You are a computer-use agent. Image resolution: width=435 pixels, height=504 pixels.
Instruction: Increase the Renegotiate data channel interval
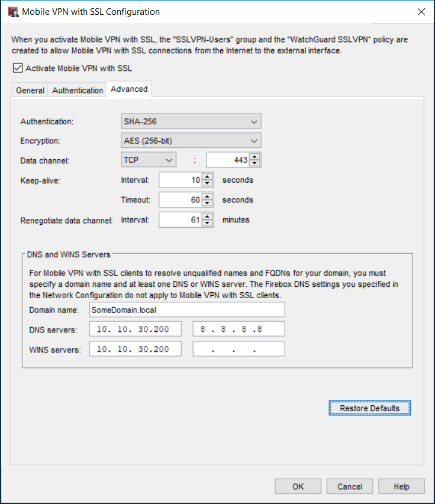[208, 217]
